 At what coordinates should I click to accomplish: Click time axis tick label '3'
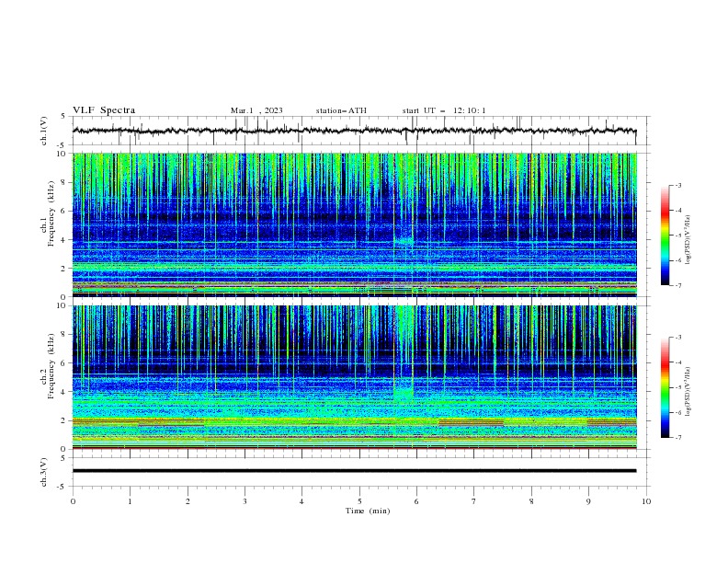245,501
